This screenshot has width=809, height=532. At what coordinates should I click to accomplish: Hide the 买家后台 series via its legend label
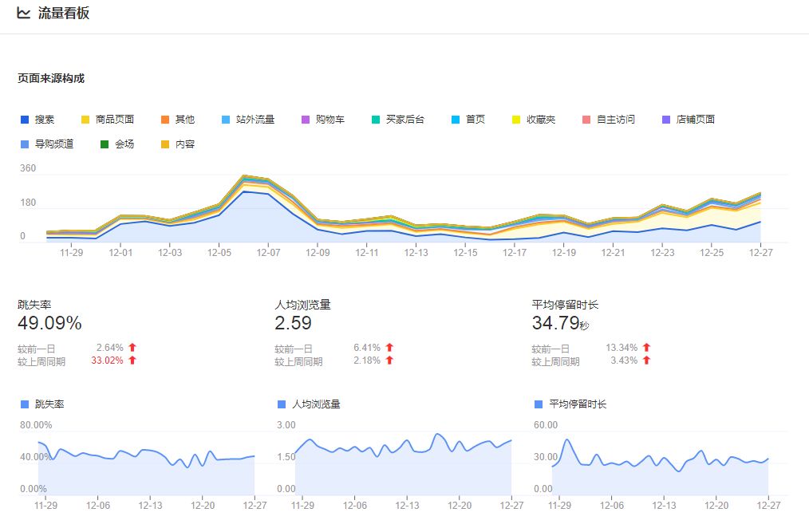coord(405,120)
